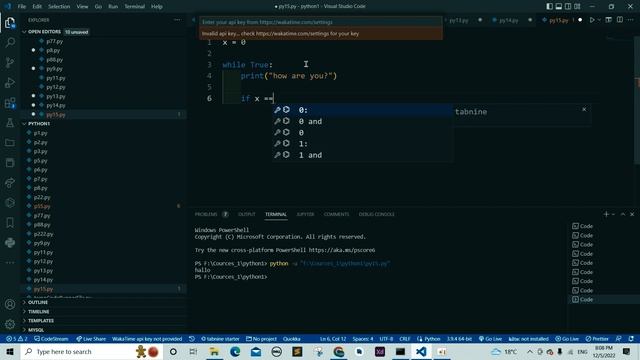Click tabnine starter in the status bar
The width and height of the screenshot is (640, 360).
(220, 339)
